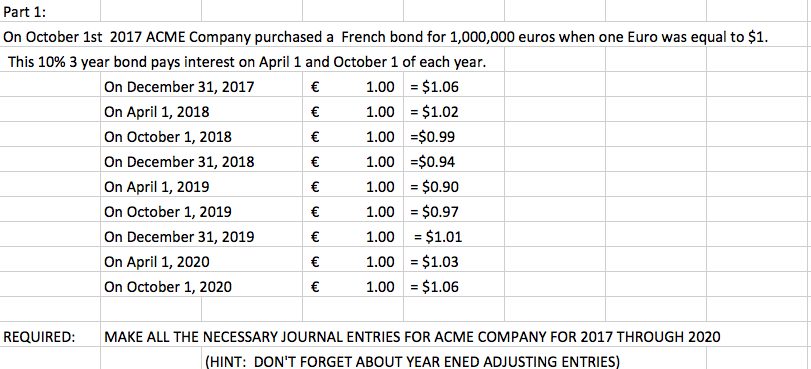The width and height of the screenshot is (811, 369).
Task: Click the cell 'On October 1, 2020'
Action: point(168,287)
